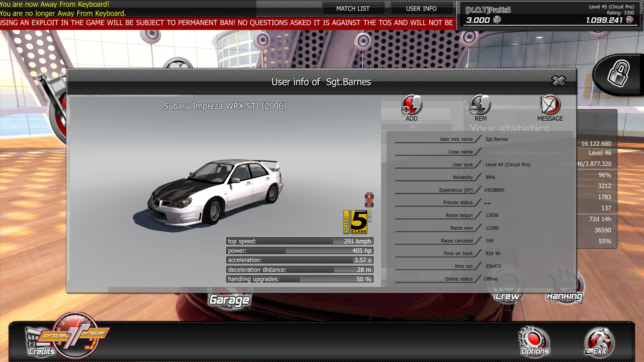
Task: Click Online status Offline value
Action: (x=491, y=279)
